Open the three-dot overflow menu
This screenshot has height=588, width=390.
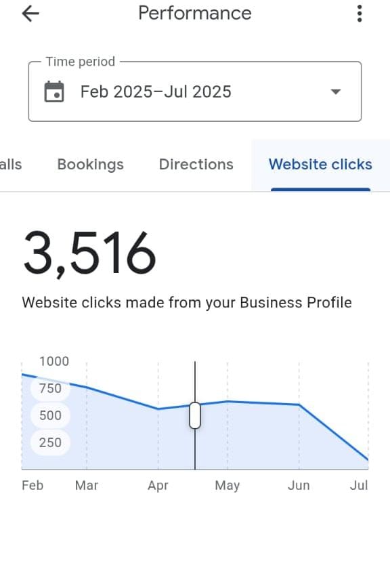click(x=360, y=14)
